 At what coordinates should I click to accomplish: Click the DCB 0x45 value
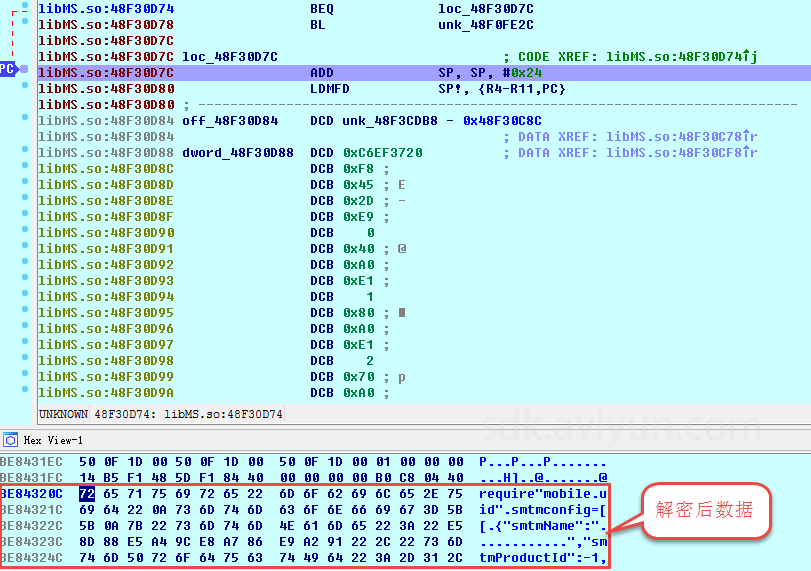point(358,185)
